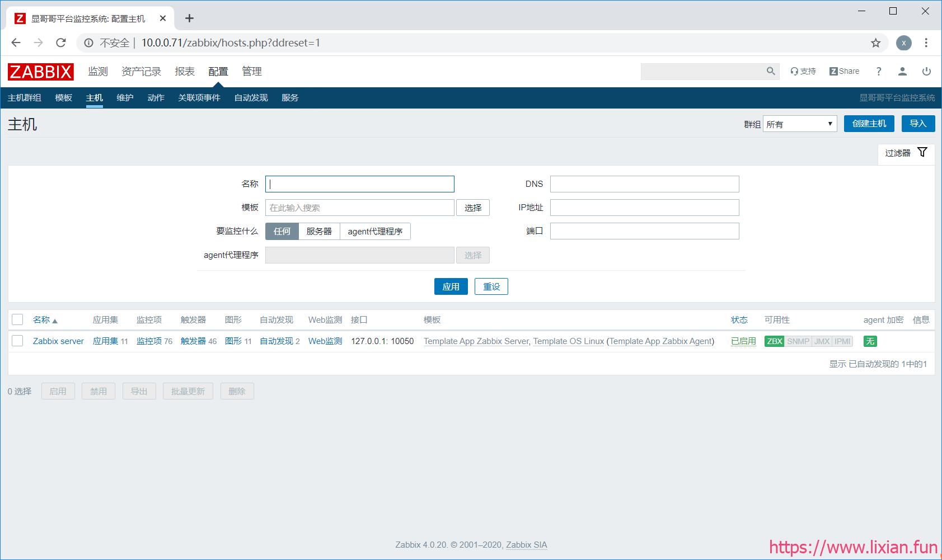
Task: Open the 配置 top menu
Action: (x=218, y=72)
